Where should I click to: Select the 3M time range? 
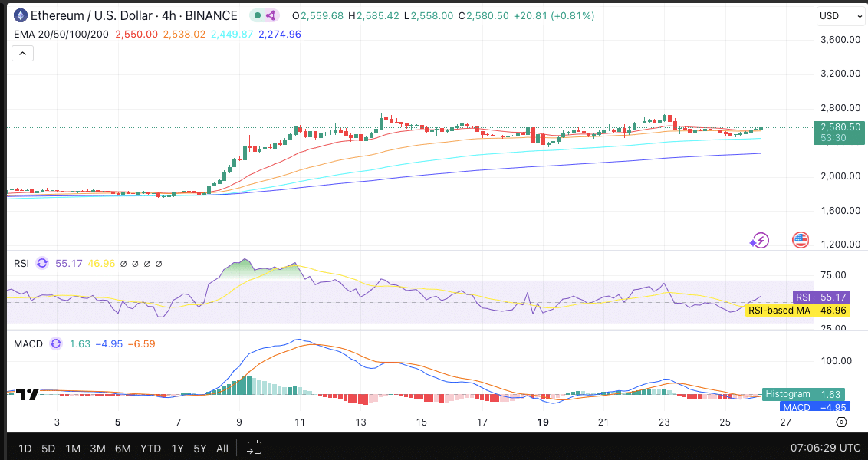pos(98,449)
